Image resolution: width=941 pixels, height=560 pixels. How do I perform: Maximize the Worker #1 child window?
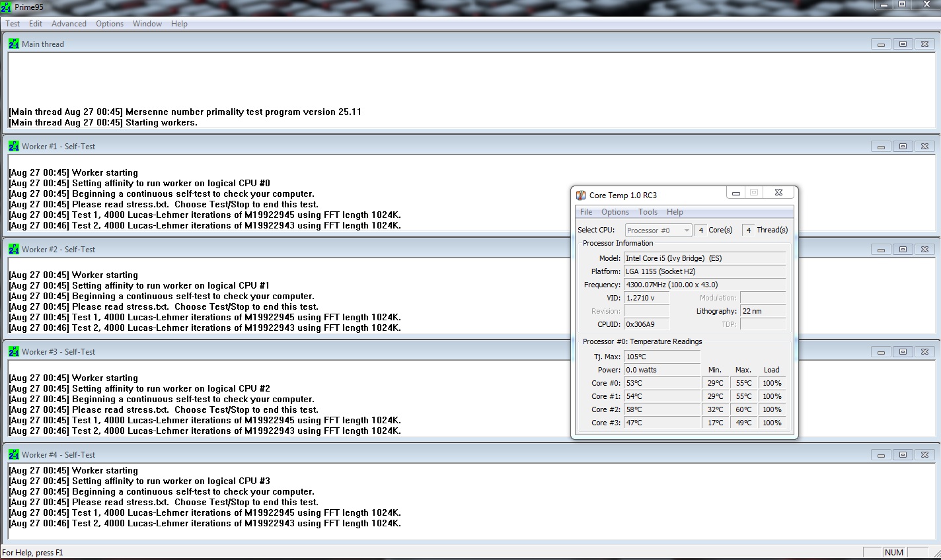pyautogui.click(x=903, y=147)
